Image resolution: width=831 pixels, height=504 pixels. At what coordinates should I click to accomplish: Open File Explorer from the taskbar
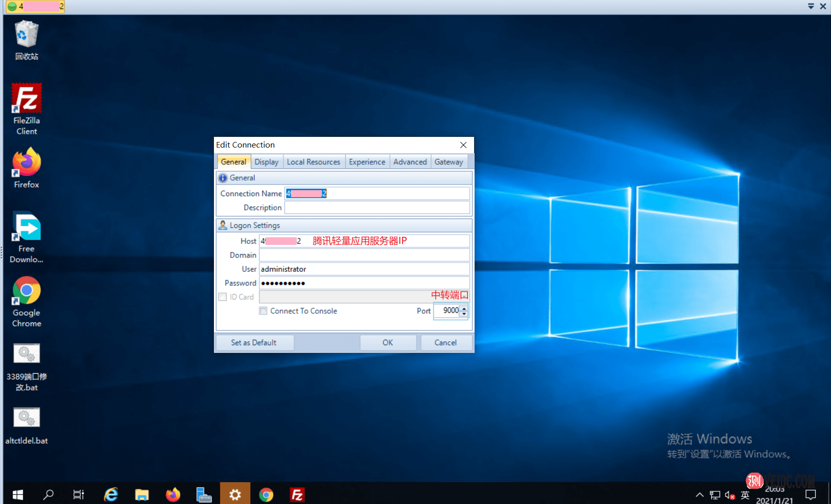pos(142,494)
